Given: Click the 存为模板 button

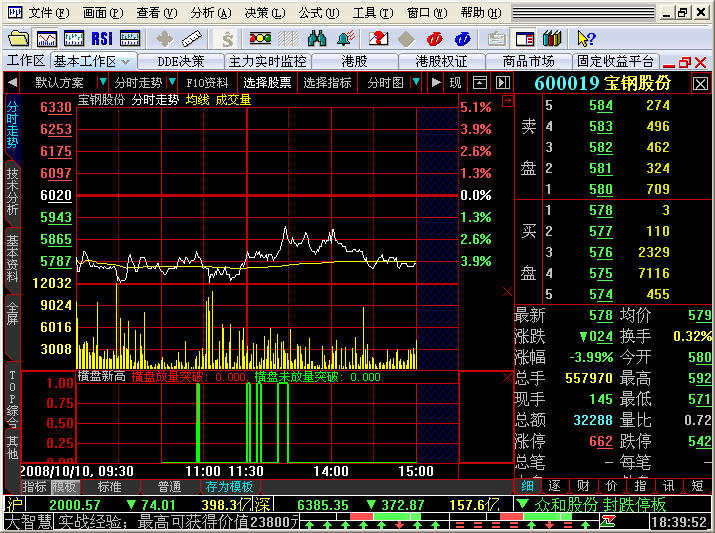Looking at the screenshot, I should [x=229, y=487].
